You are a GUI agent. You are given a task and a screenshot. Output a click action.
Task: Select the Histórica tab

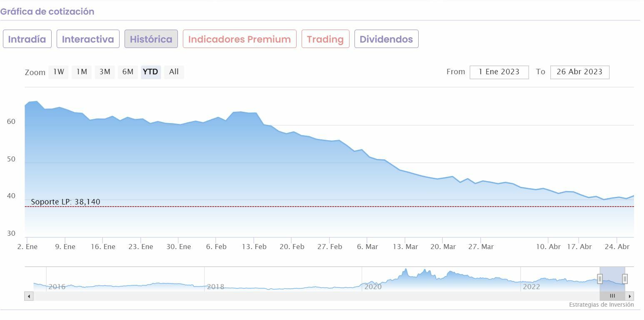pos(151,39)
